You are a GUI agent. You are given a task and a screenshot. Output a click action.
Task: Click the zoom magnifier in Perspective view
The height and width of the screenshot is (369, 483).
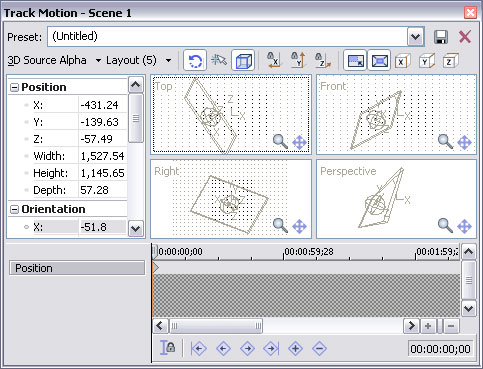point(445,226)
